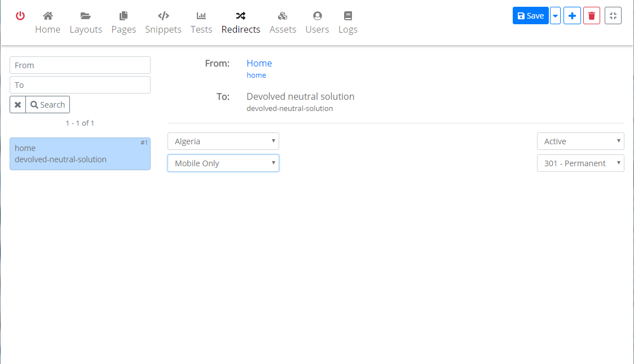Click the Search button
The width and height of the screenshot is (634, 364).
point(48,105)
